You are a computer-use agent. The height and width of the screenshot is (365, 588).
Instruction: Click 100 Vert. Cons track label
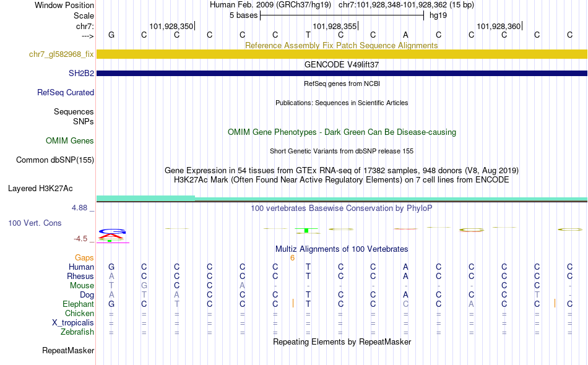(x=35, y=223)
